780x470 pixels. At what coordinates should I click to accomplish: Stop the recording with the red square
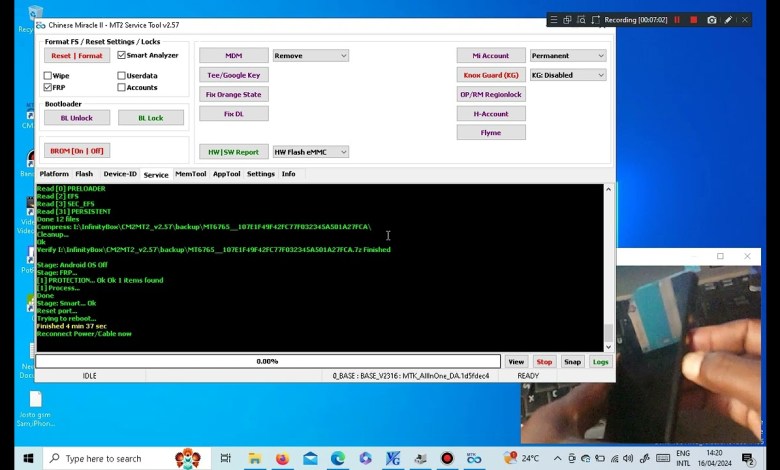click(694, 19)
